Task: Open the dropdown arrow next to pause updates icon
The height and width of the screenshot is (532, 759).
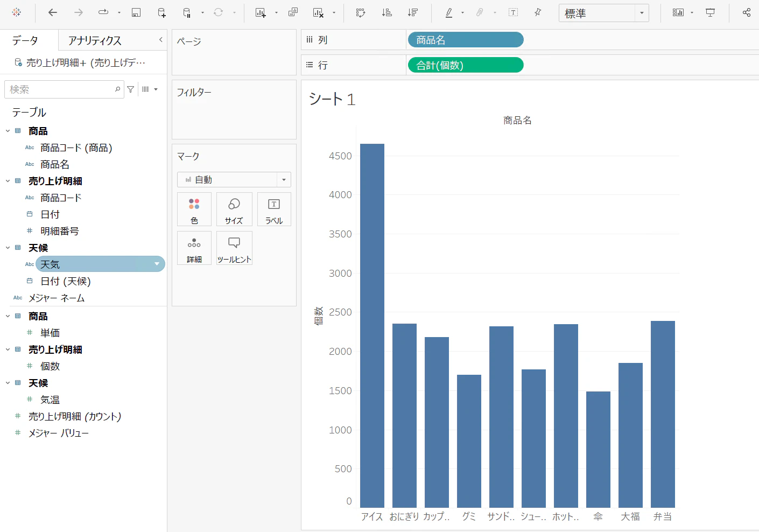Action: coord(202,12)
